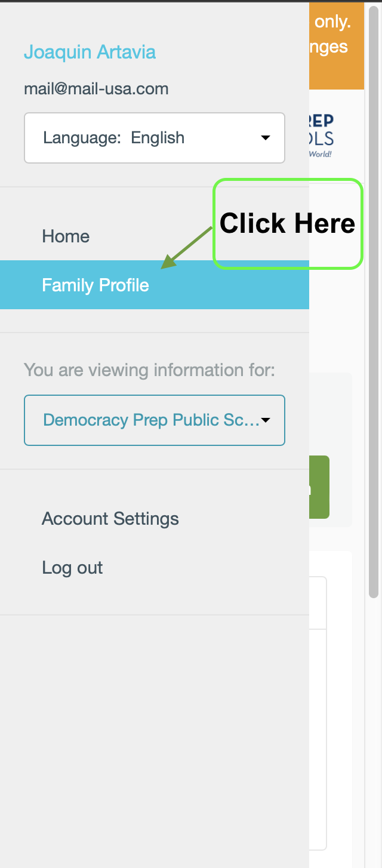The height and width of the screenshot is (868, 382).
Task: Open Account Settings
Action: pos(110,519)
